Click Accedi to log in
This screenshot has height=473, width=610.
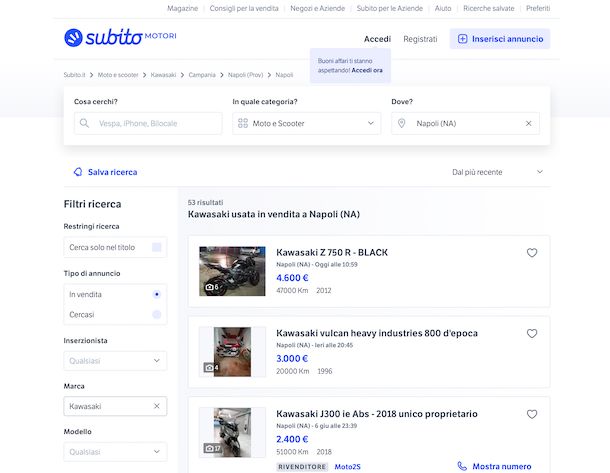377,39
